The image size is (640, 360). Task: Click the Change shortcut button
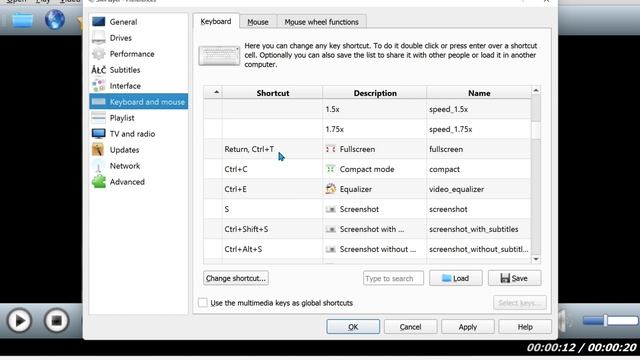(x=236, y=278)
